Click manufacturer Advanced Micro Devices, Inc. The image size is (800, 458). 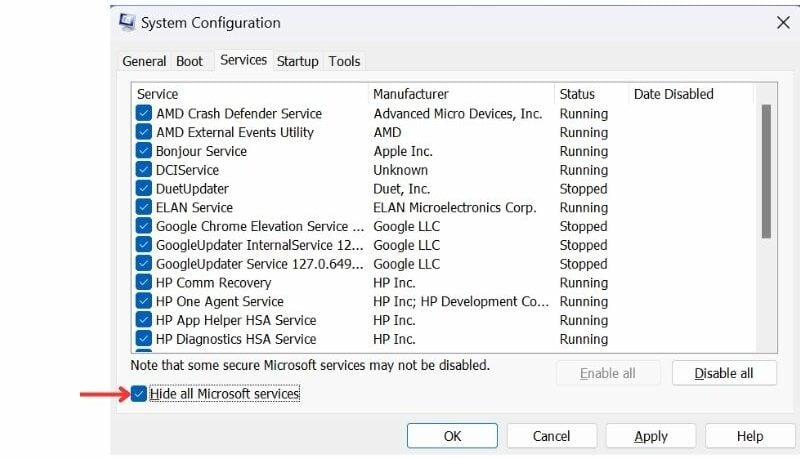tap(458, 113)
